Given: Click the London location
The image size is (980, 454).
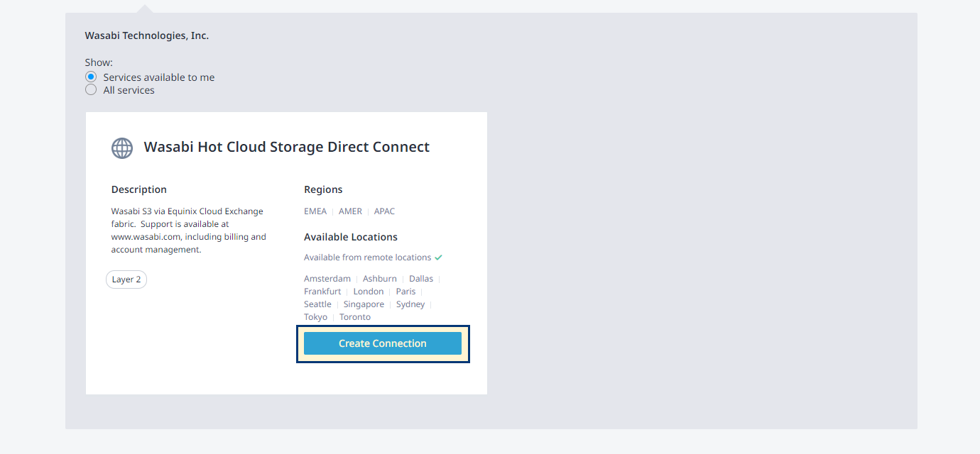Looking at the screenshot, I should point(369,292).
